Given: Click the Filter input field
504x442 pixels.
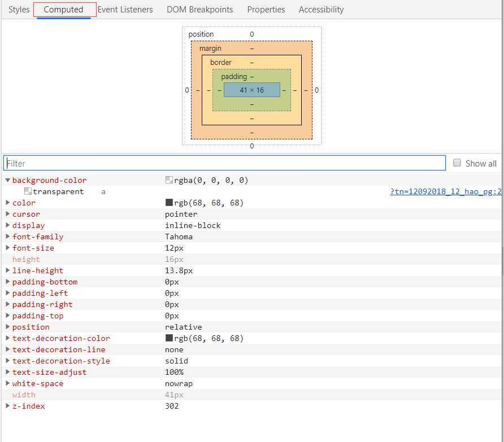Looking at the screenshot, I should 224,163.
